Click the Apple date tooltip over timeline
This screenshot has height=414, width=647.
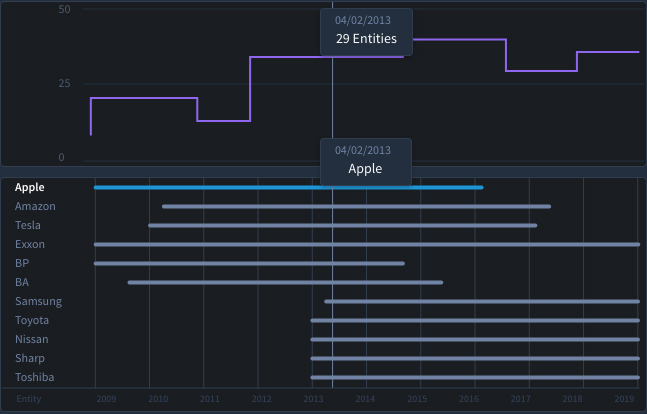pos(365,161)
